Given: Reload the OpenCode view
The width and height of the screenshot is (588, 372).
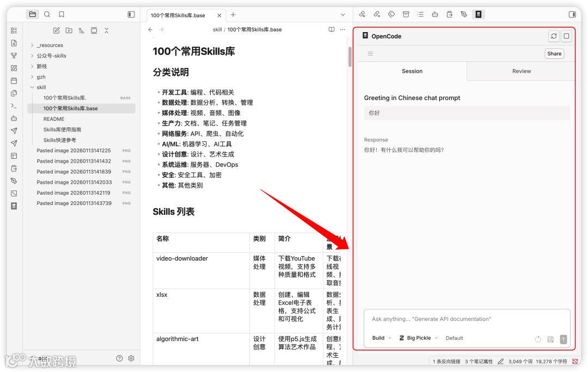Looking at the screenshot, I should [x=554, y=36].
